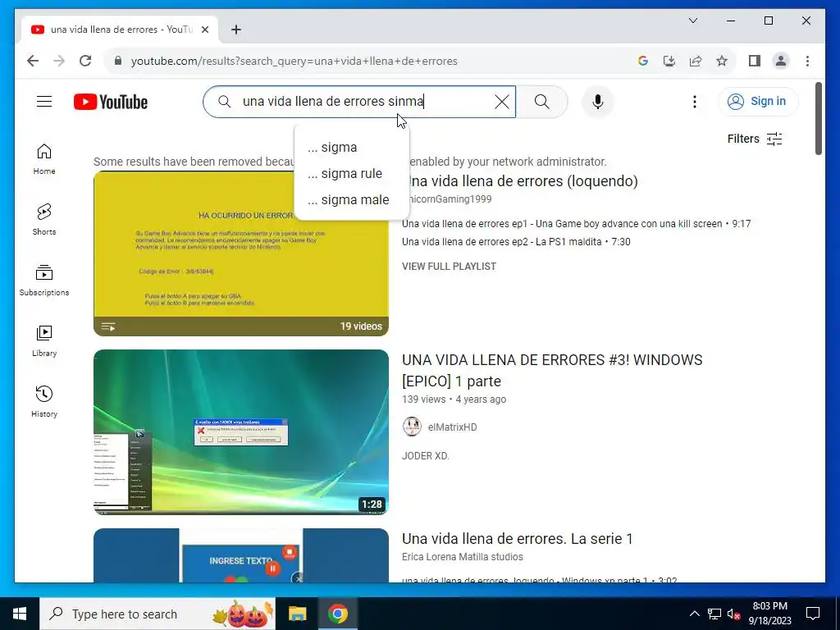Open the Chrome profile avatar
Viewport: 840px width, 630px height.
(x=781, y=61)
